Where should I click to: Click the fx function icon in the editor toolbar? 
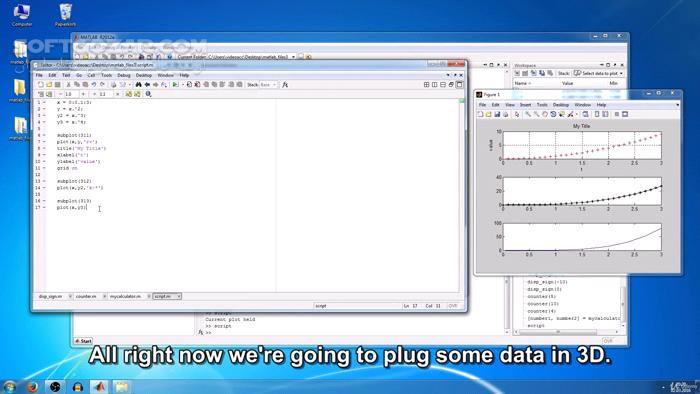point(285,84)
